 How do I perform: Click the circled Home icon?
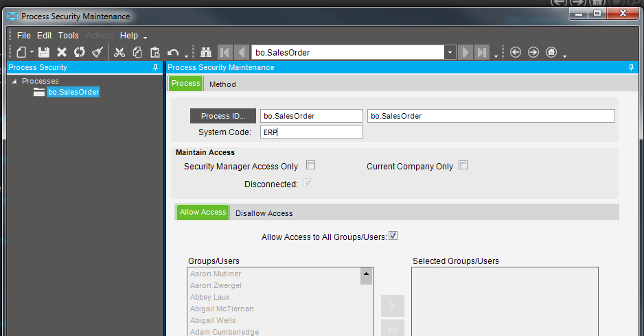click(551, 53)
